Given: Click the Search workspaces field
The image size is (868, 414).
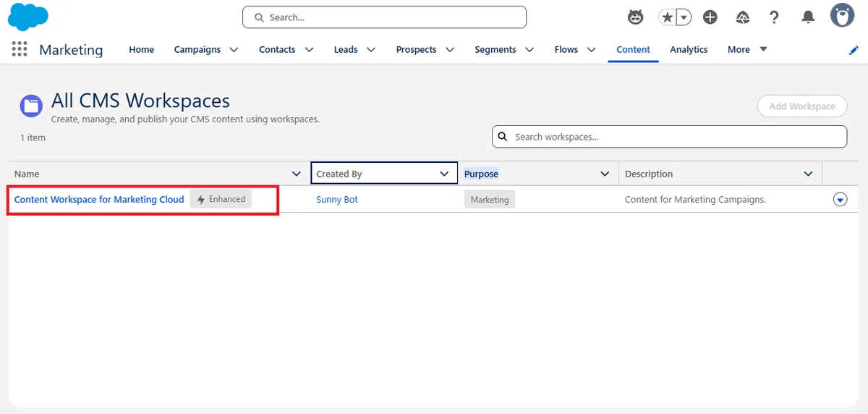Looking at the screenshot, I should (x=669, y=137).
